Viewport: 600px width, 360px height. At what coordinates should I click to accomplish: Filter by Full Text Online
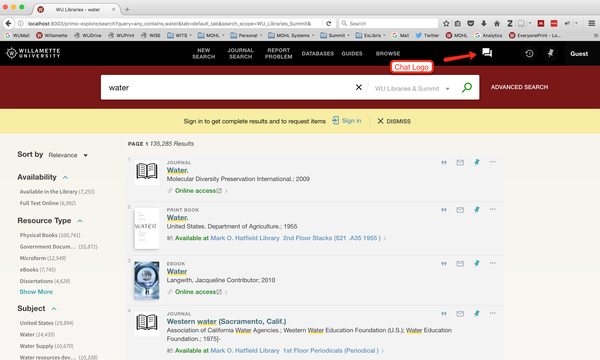pos(47,203)
